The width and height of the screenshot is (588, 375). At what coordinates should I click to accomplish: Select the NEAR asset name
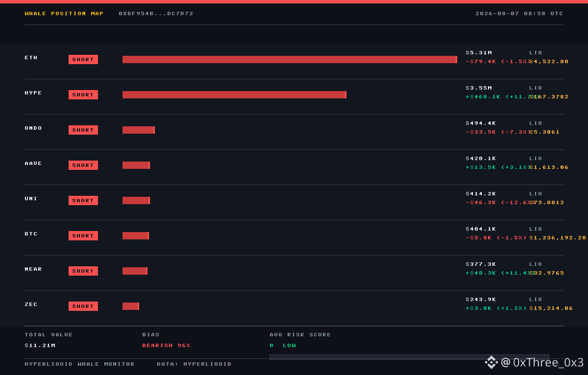click(33, 269)
